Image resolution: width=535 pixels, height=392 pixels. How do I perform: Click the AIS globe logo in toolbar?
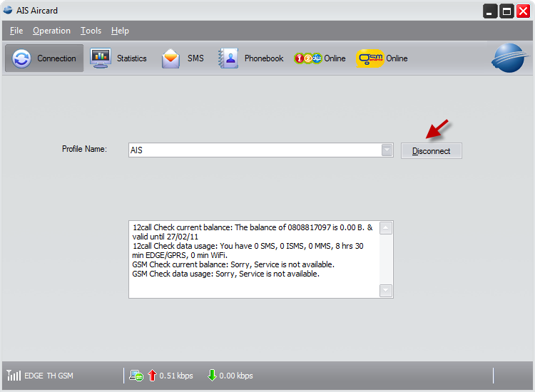tap(509, 58)
